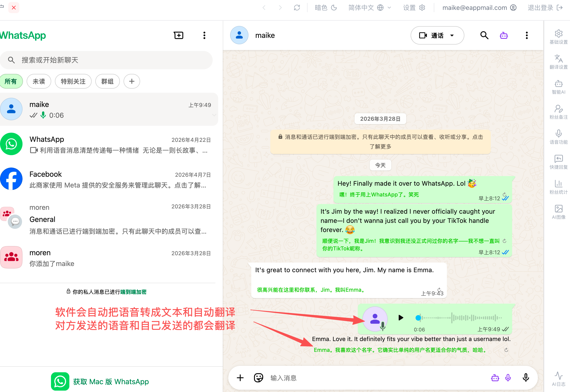Play the 0:06 voice message
Viewport: 570px width, 392px height.
click(401, 318)
